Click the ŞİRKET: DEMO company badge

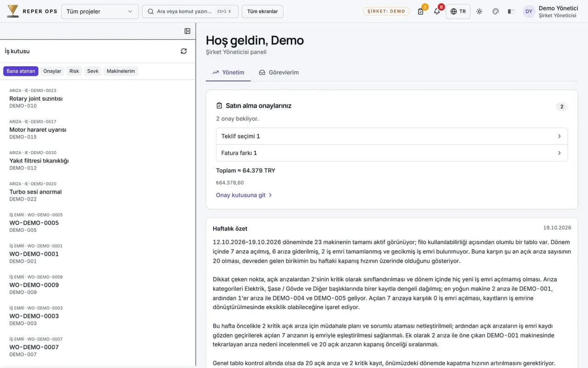[386, 11]
